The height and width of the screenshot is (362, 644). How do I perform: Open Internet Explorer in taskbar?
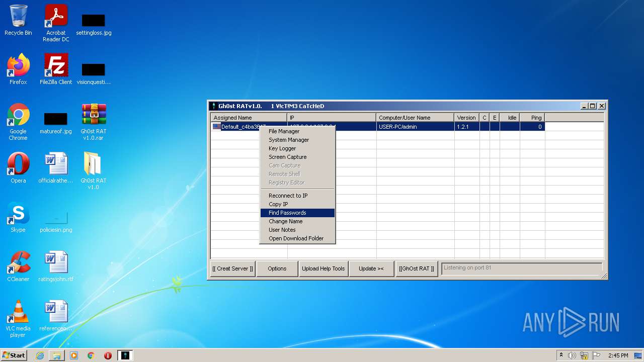point(40,355)
